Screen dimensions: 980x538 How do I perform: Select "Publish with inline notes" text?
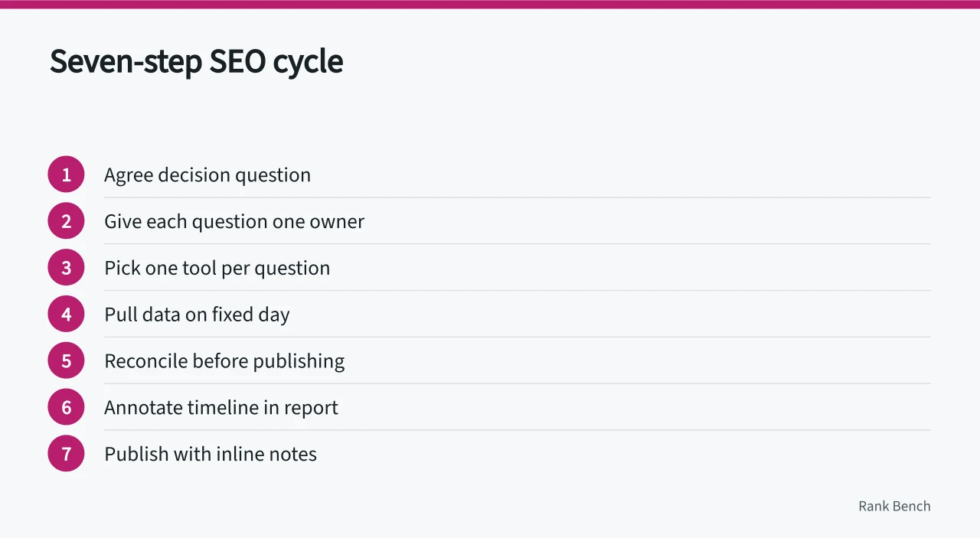211,455
